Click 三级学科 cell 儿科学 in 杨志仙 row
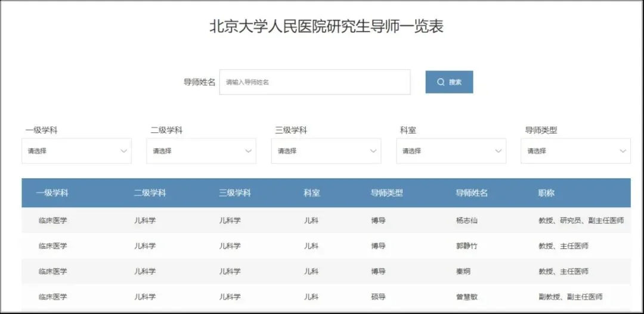This screenshot has height=314, width=644. click(230, 220)
